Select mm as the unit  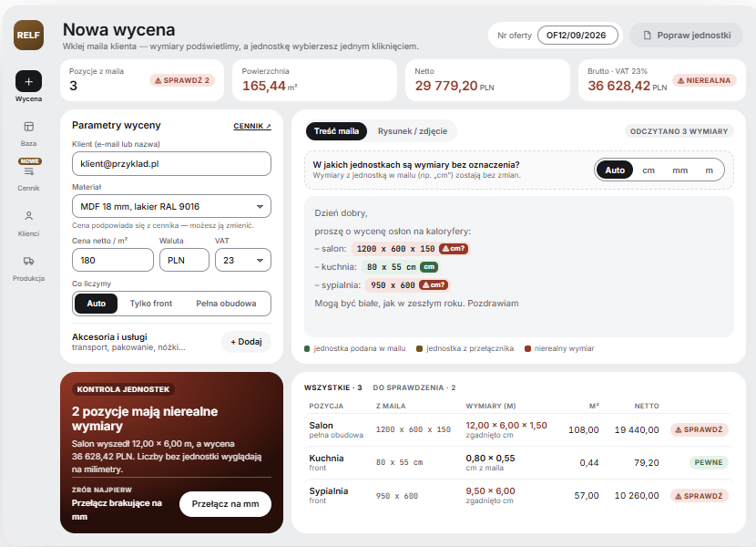click(x=679, y=170)
